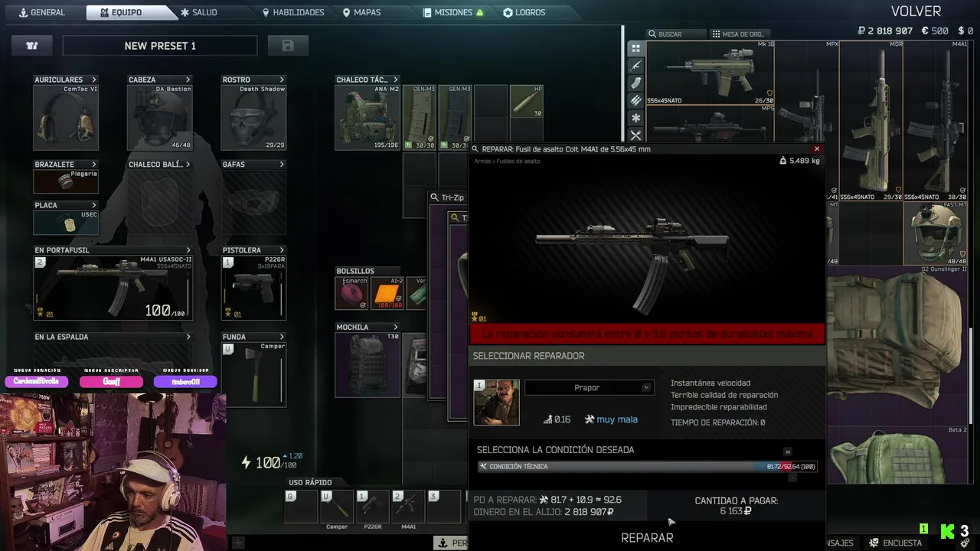Click the equipment presets icon button
The height and width of the screenshot is (551, 980).
click(x=32, y=46)
